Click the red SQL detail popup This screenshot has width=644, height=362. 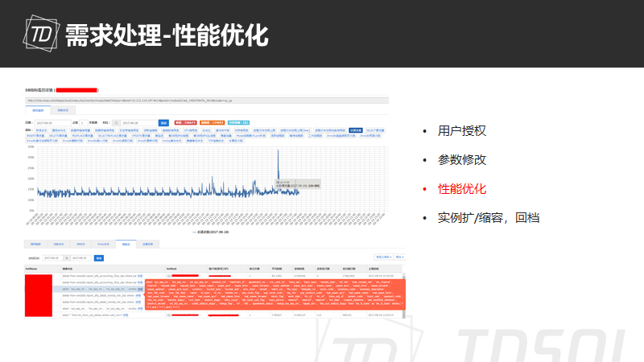(275, 294)
